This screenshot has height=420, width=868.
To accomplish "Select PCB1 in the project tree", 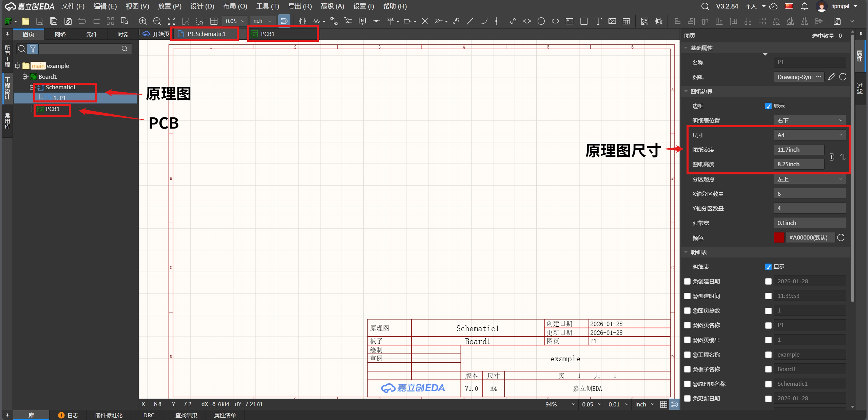I will tap(53, 109).
